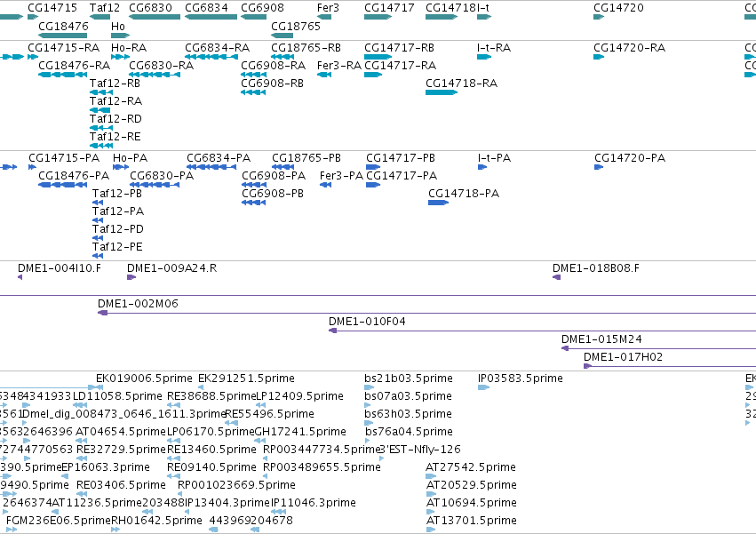Select the Fer3-PA protein label

[341, 176]
